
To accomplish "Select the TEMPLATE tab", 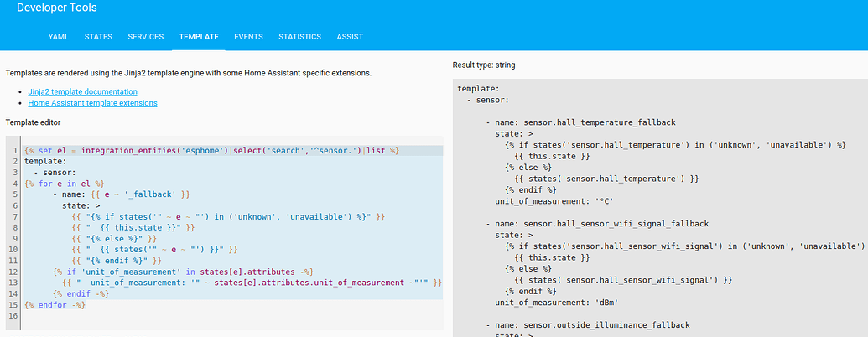I will coord(199,37).
